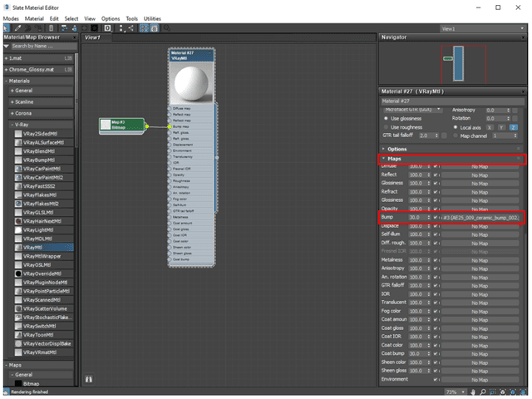This screenshot has width=532, height=399.
Task: Select Local axis radio button
Action: 456,127
